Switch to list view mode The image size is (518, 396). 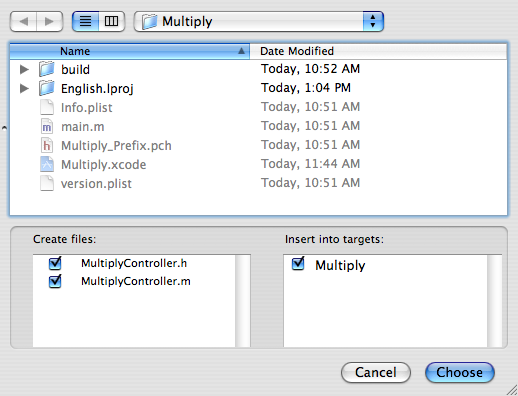(85, 22)
